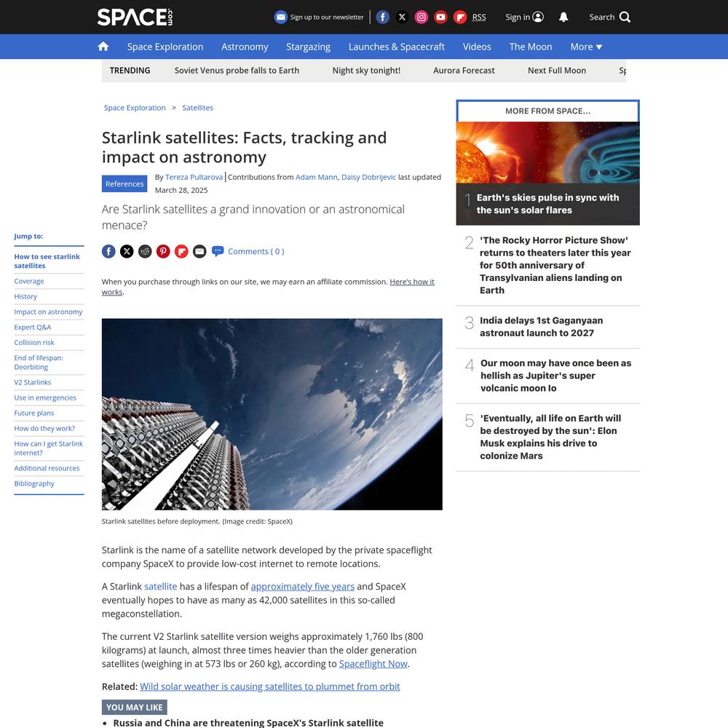The width and height of the screenshot is (728, 728).
Task: Click the Search magnifier icon
Action: (625, 17)
